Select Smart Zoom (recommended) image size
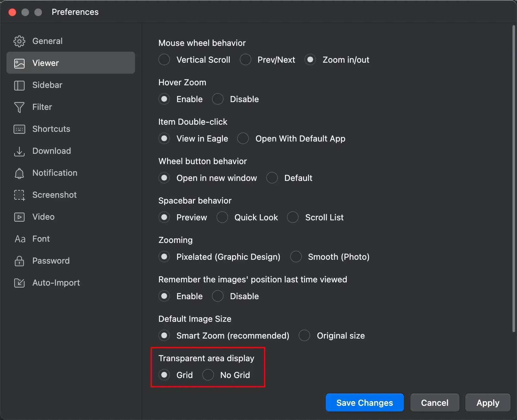517x420 pixels. (164, 336)
